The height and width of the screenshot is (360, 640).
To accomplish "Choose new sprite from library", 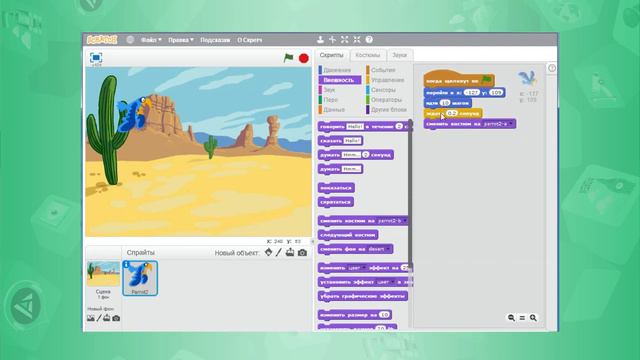I will (268, 252).
